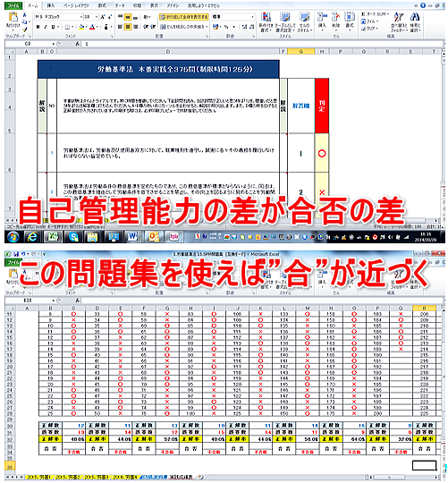Click the Name Box showing the active cell
The image size is (448, 483).
coord(30,44)
